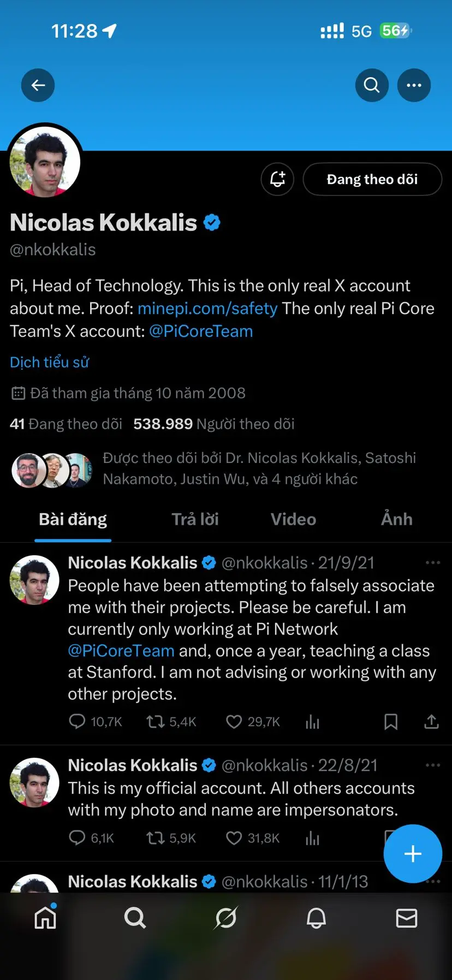Share the 21/9/21 post

[x=431, y=722]
